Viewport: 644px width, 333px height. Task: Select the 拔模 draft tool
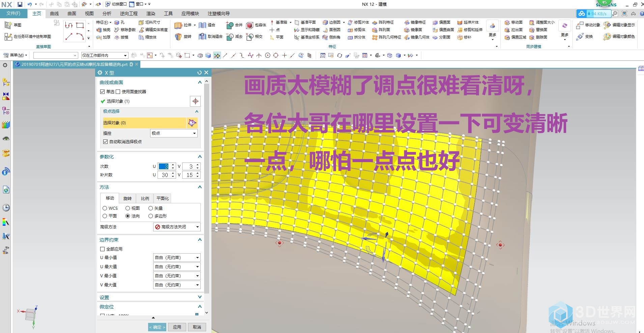[x=121, y=37]
